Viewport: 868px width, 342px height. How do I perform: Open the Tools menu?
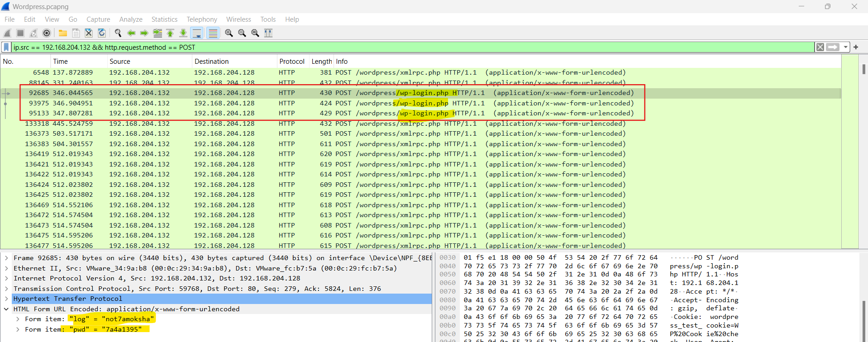[268, 19]
